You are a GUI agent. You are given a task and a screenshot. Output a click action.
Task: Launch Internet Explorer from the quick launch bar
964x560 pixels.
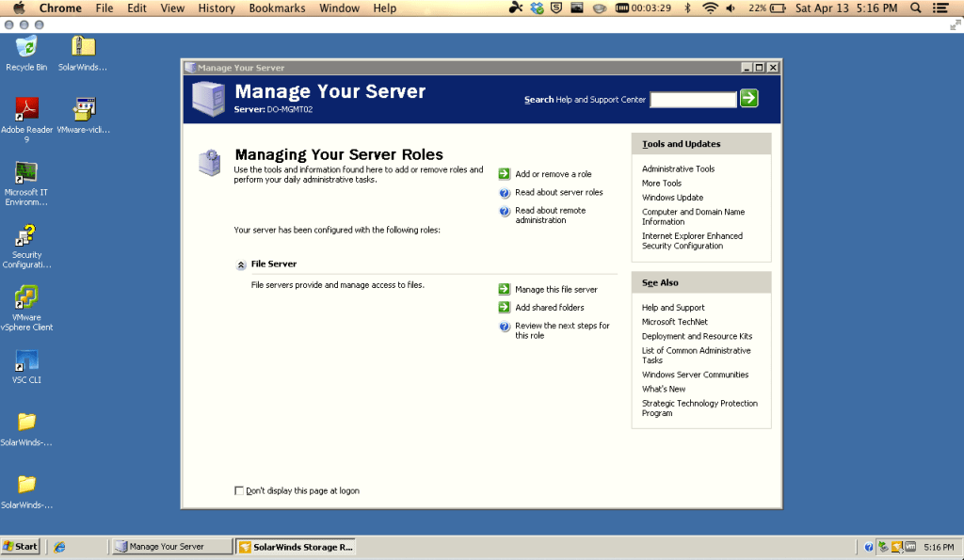click(58, 546)
